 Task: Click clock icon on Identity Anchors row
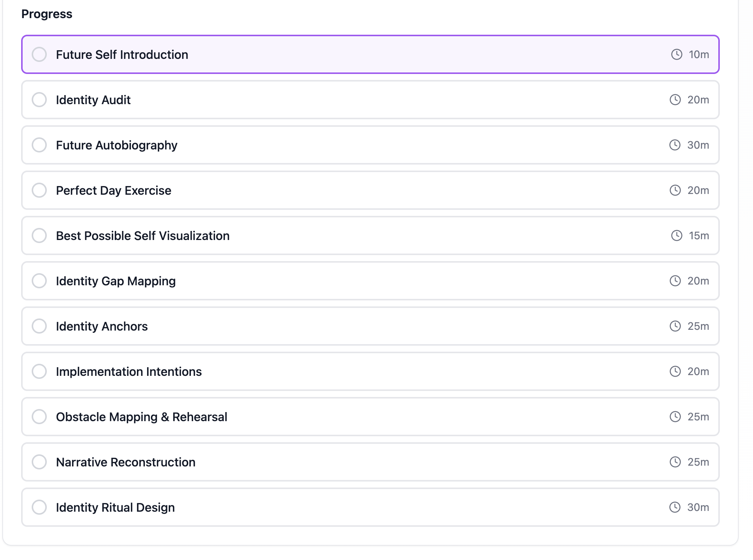click(x=675, y=326)
